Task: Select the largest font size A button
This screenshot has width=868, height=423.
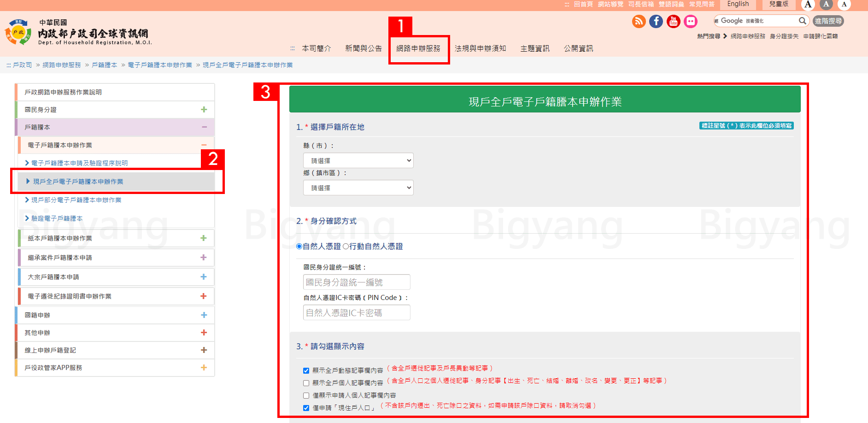Action: click(x=808, y=5)
